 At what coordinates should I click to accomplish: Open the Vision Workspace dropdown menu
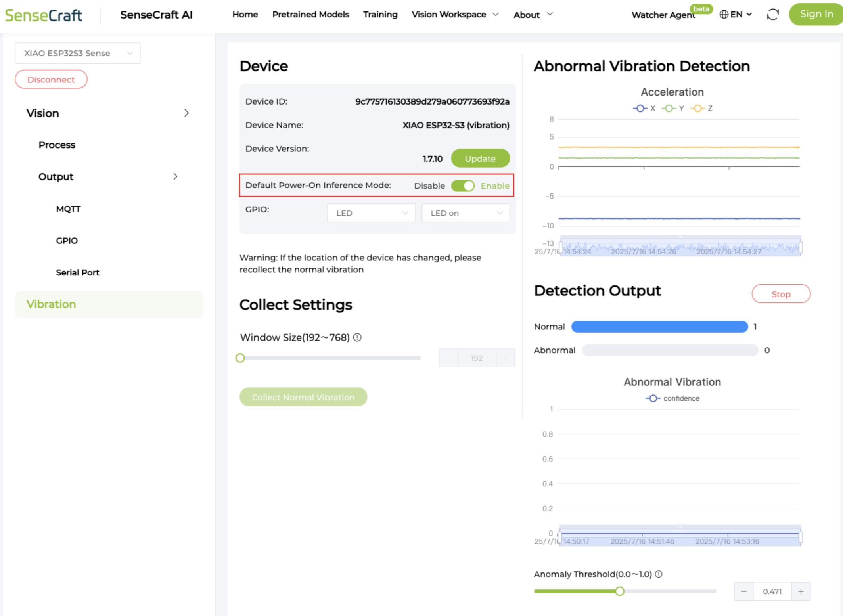pyautogui.click(x=455, y=15)
